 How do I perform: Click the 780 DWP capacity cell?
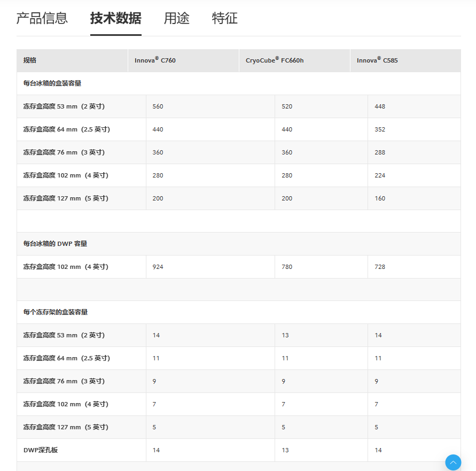click(287, 267)
